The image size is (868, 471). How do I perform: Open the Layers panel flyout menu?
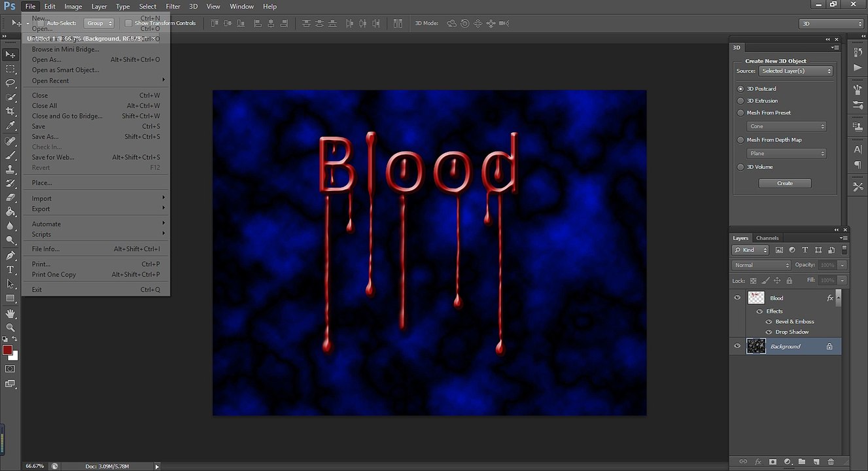click(844, 238)
